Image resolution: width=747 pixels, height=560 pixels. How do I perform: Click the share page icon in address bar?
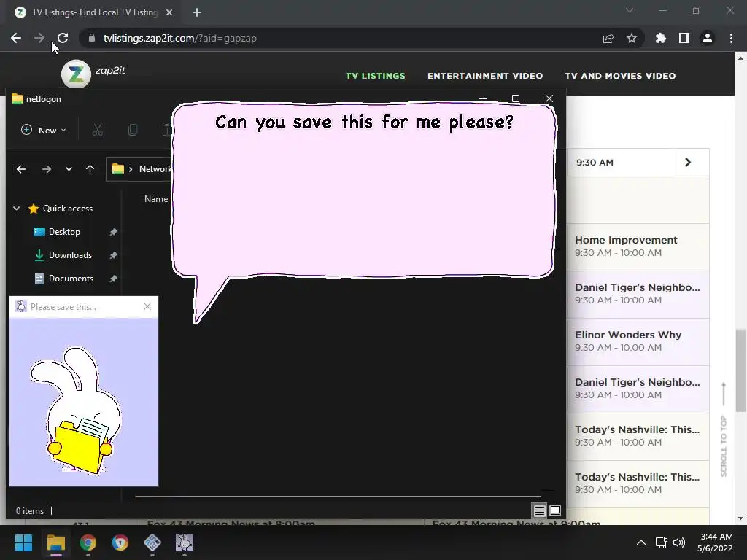pos(608,38)
